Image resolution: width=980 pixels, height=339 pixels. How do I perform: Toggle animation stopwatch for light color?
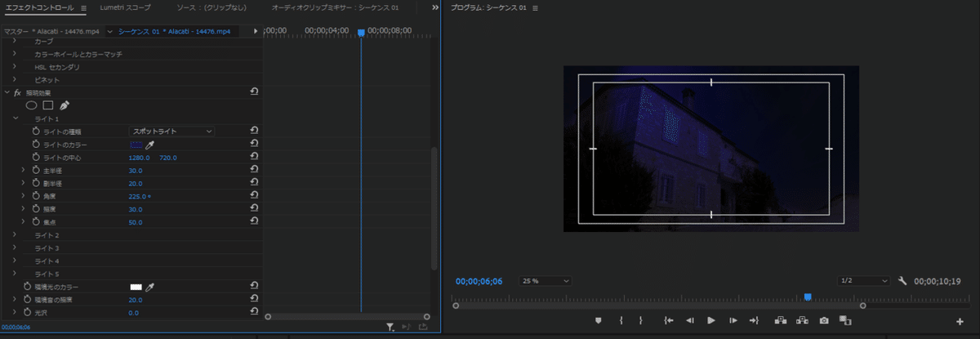(x=35, y=144)
